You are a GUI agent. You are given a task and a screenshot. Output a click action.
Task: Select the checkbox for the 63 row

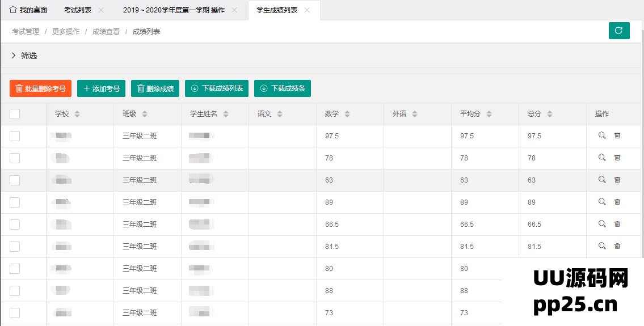tap(15, 180)
